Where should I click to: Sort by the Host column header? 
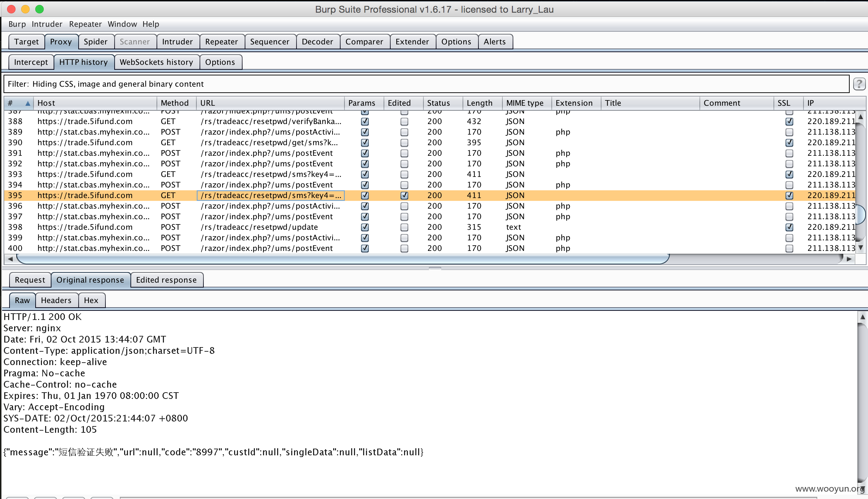(95, 103)
